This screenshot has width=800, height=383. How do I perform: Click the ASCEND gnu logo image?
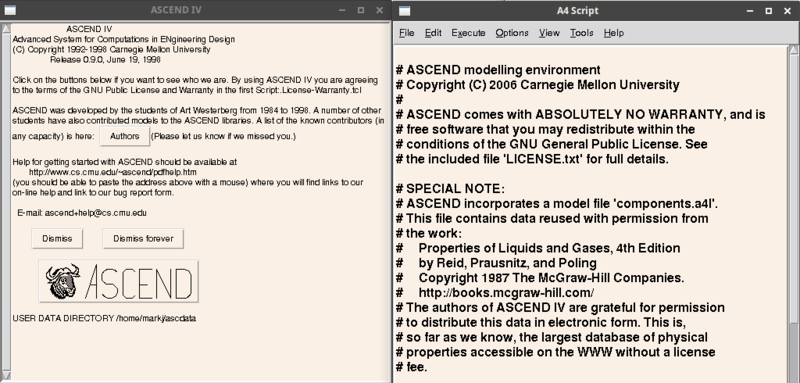click(118, 282)
